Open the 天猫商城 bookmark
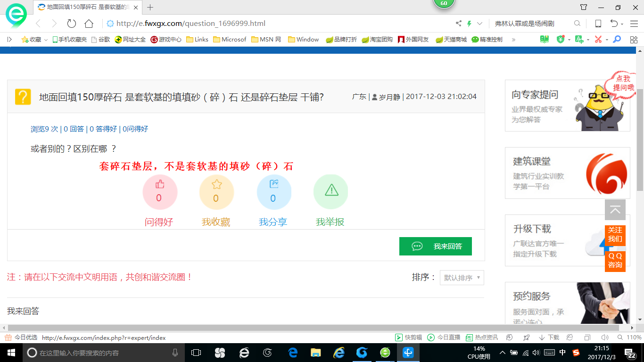644x362 pixels. [x=451, y=40]
